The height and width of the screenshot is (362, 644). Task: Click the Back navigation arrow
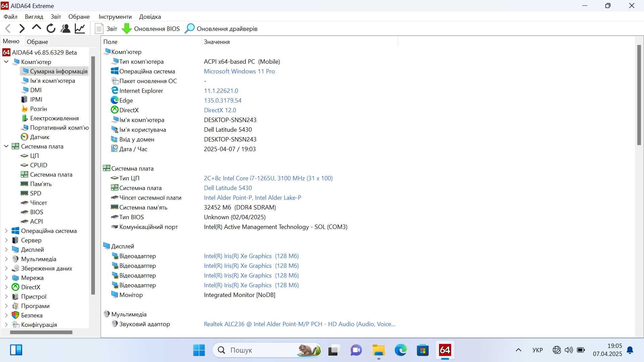point(8,28)
